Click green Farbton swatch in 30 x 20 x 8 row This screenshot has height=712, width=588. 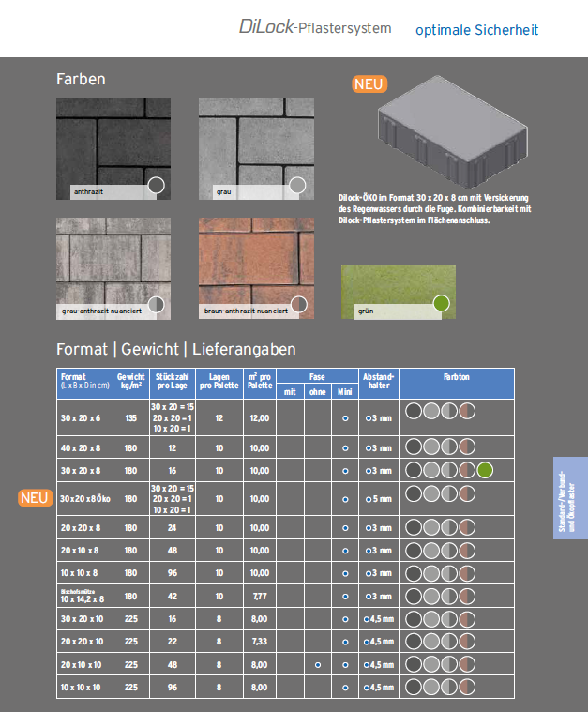(x=484, y=470)
